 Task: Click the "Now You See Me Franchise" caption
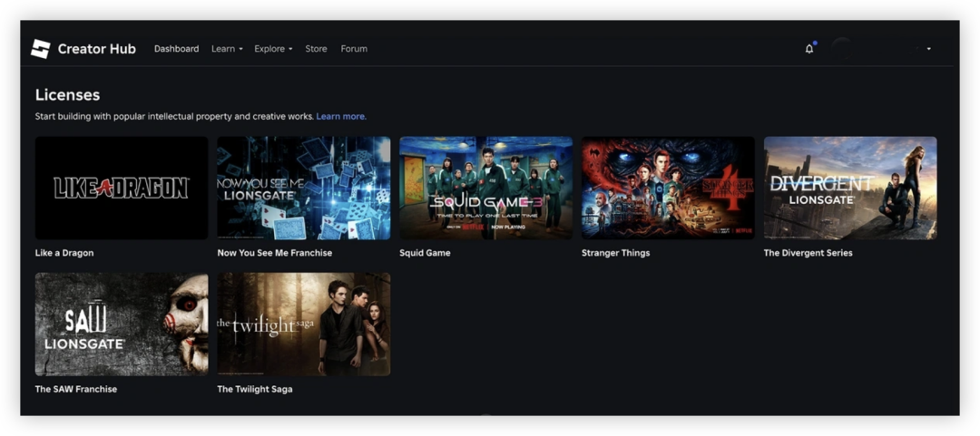[x=274, y=253]
